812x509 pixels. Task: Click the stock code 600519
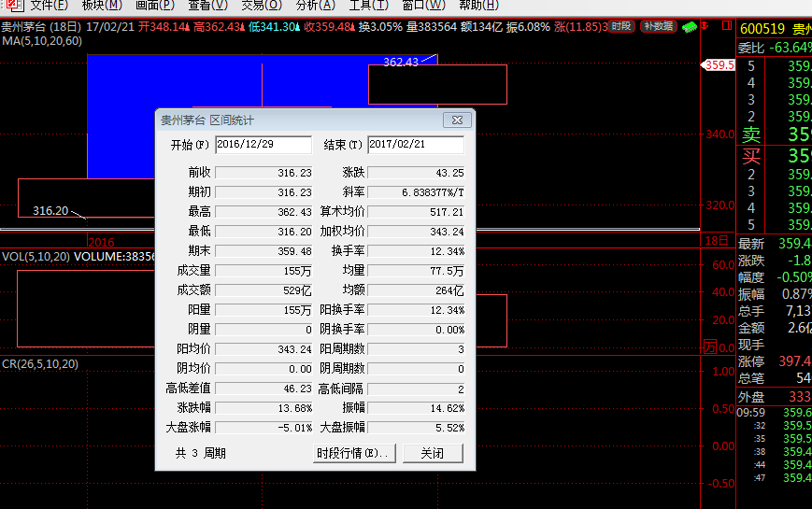pos(762,28)
